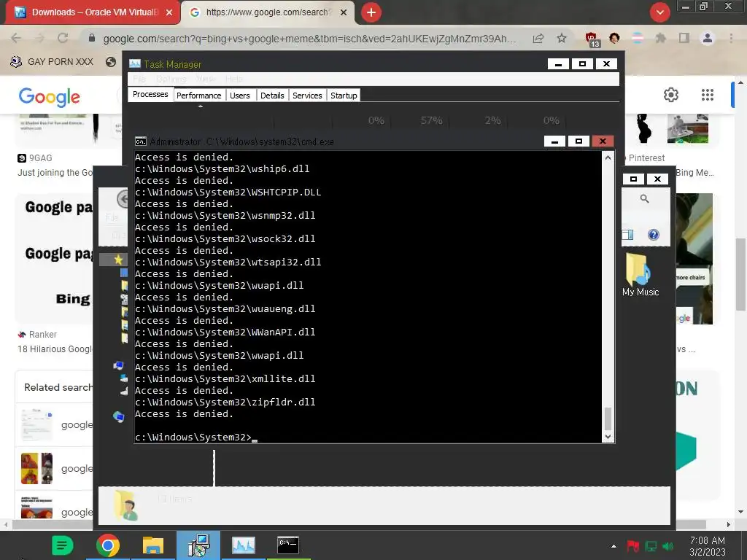Click the Explorer back arrow button
747x560 pixels.
(123, 198)
